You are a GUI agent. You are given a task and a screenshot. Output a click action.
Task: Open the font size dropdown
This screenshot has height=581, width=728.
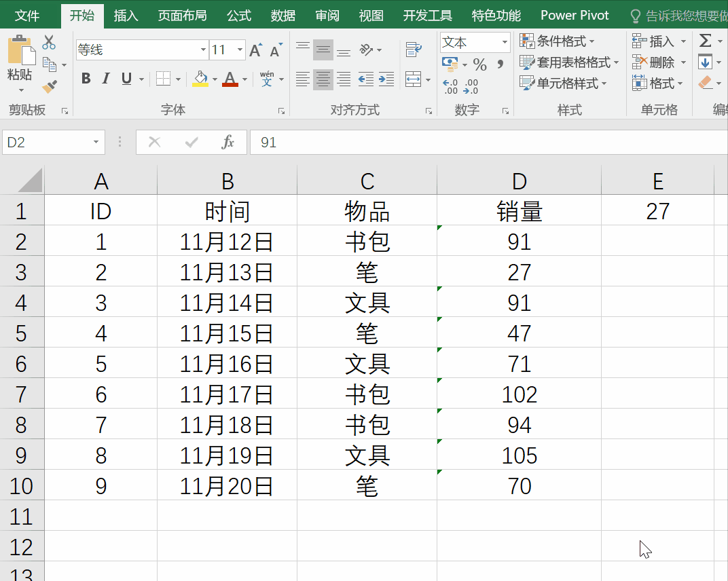[x=241, y=50]
